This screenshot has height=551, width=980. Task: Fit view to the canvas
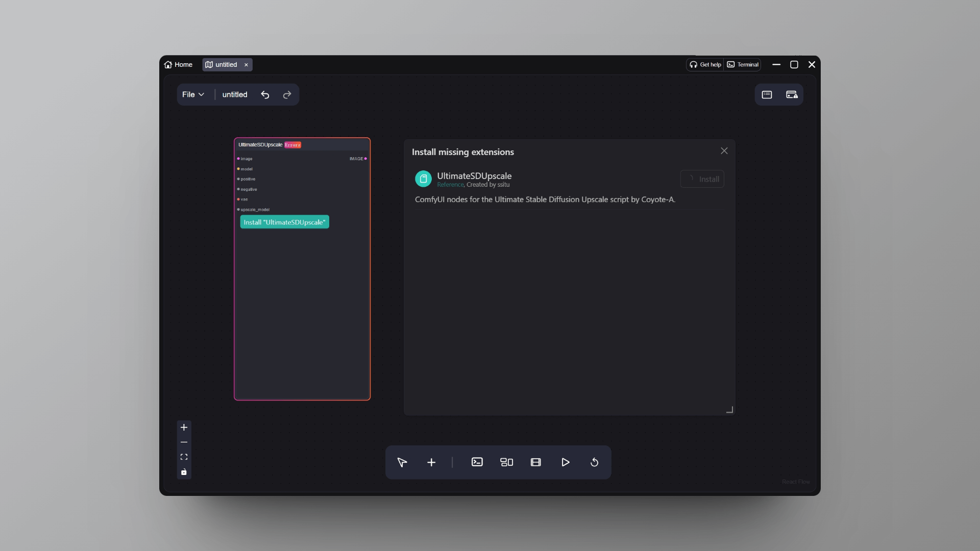tap(184, 457)
